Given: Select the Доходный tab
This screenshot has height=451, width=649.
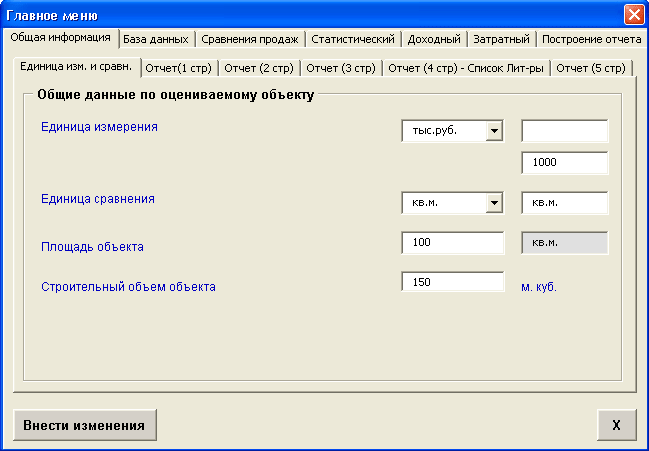Looking at the screenshot, I should [x=436, y=39].
